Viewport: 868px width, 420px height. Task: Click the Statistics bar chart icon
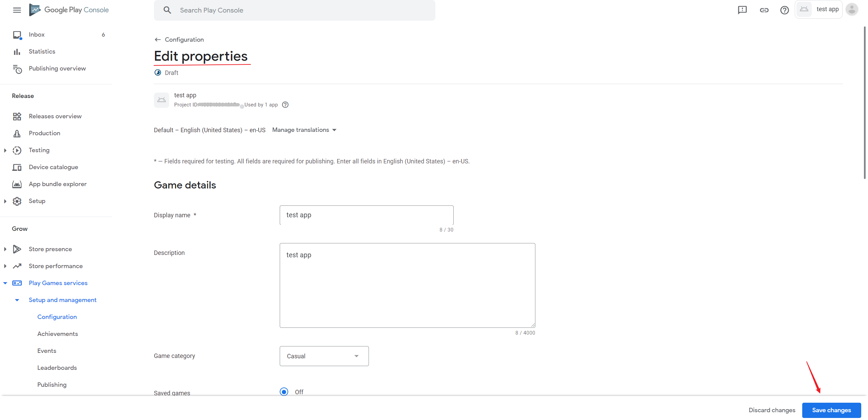[17, 51]
